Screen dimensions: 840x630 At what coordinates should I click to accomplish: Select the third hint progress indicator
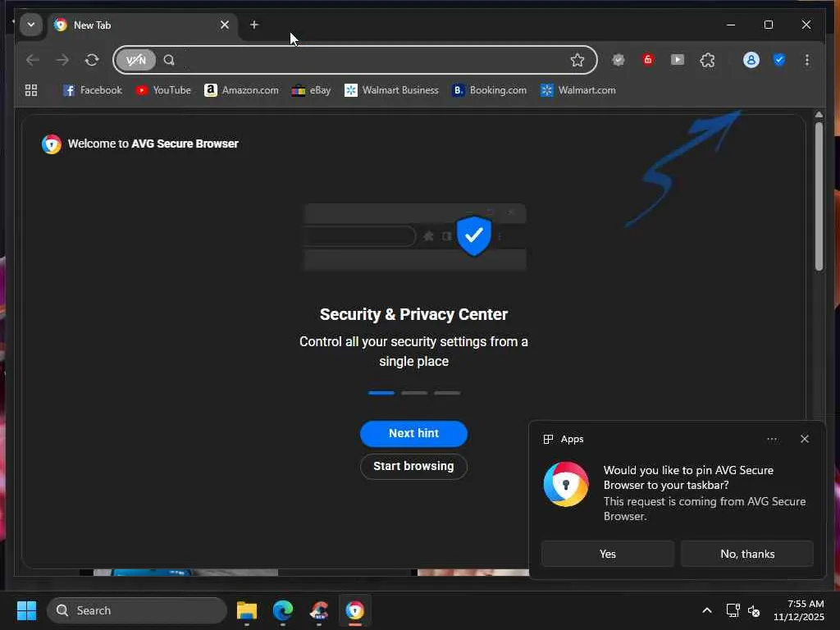(447, 393)
